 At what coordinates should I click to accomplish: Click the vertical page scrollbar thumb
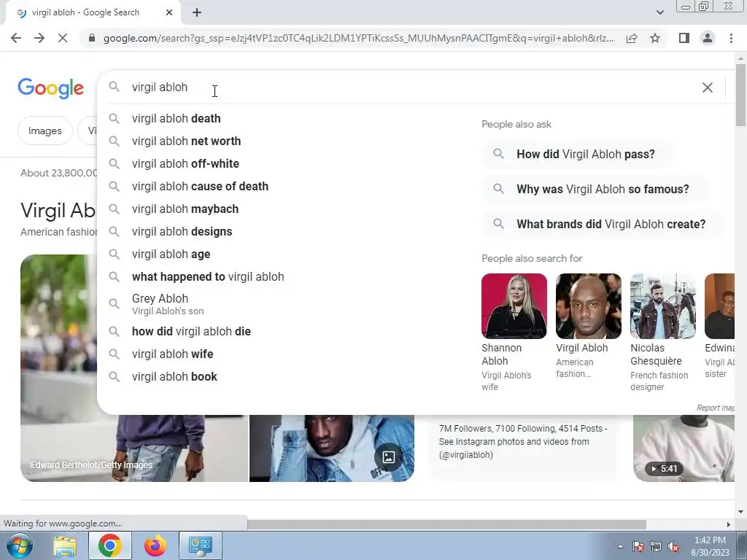click(x=741, y=96)
